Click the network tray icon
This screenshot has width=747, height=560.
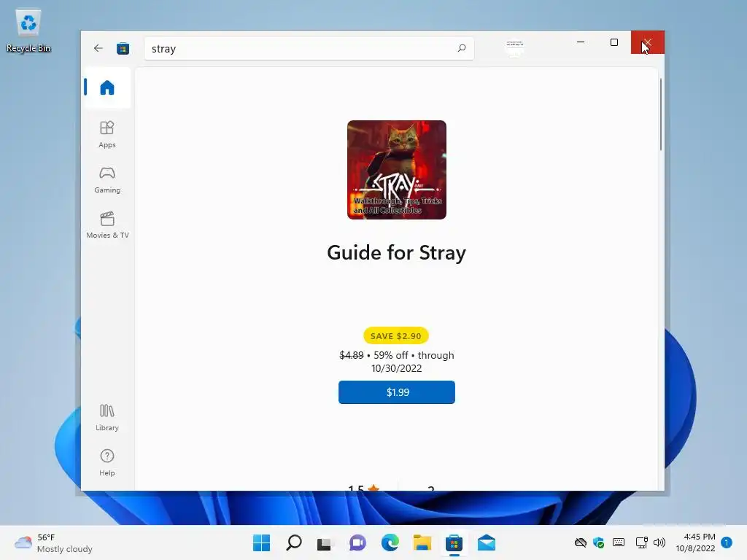pyautogui.click(x=641, y=542)
